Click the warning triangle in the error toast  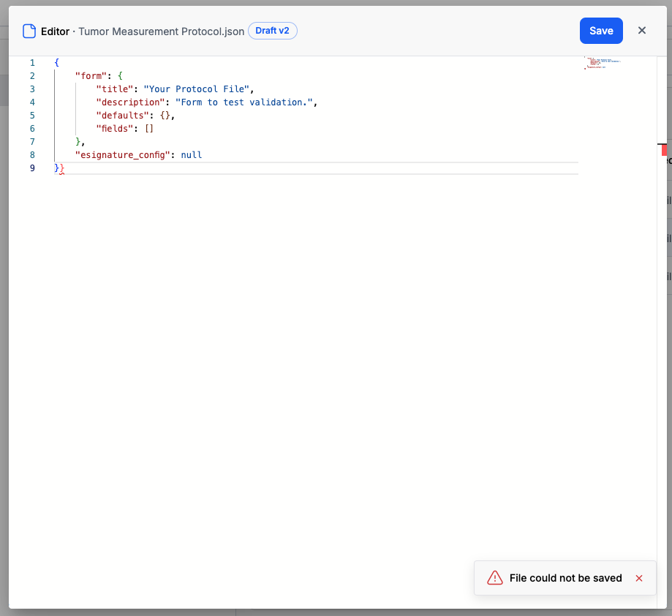(x=495, y=578)
